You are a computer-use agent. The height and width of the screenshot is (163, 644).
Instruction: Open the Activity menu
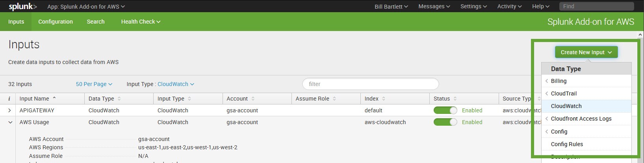pos(509,6)
